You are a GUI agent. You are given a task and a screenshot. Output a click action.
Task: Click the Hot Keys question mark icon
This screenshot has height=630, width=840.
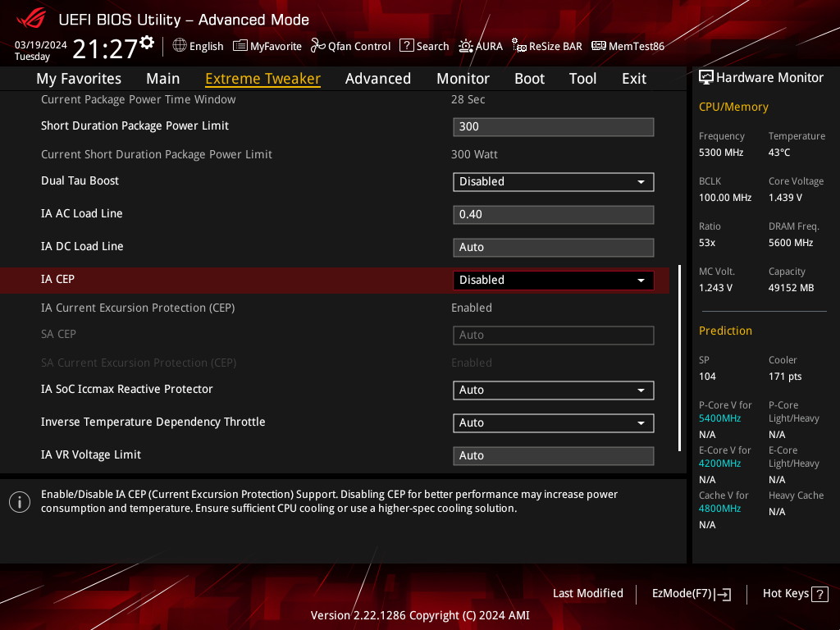point(819,594)
